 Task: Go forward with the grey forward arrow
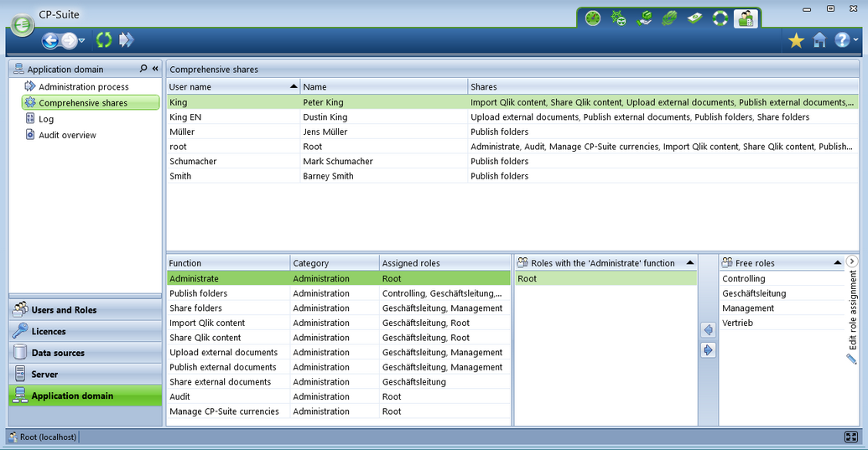pyautogui.click(x=69, y=40)
